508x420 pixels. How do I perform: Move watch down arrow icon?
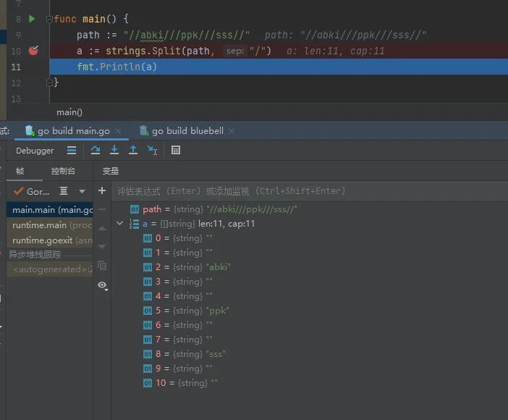coord(102,247)
